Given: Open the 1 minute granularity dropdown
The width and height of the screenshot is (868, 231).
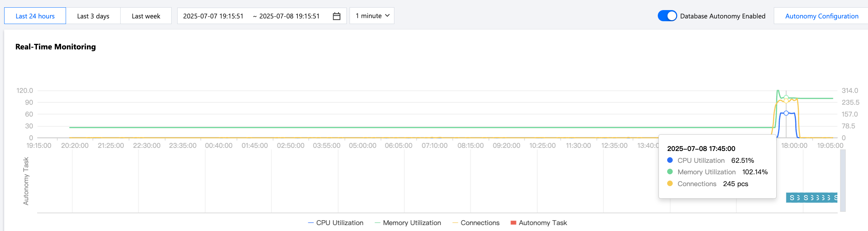Looking at the screenshot, I should 372,16.
